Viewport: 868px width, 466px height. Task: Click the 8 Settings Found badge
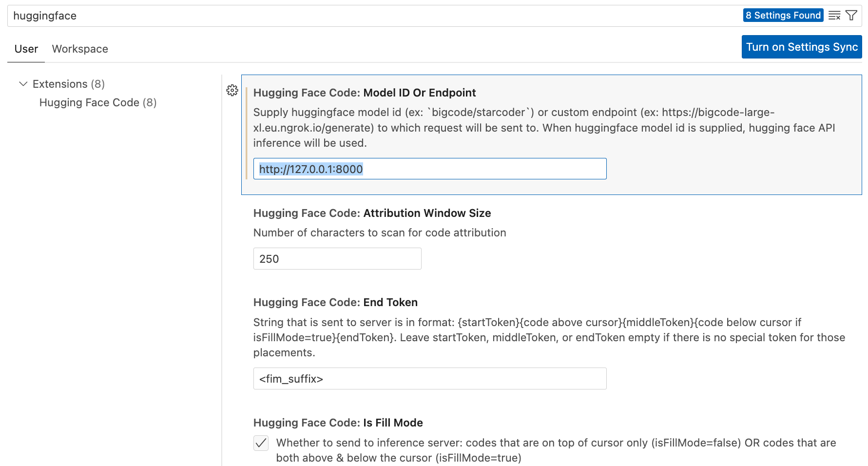point(783,16)
